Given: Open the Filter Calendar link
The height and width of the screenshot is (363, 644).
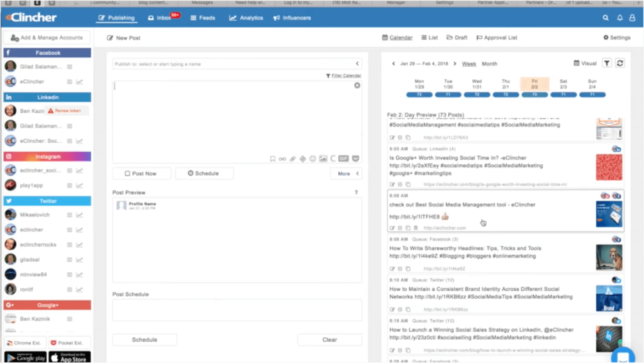Looking at the screenshot, I should (343, 75).
